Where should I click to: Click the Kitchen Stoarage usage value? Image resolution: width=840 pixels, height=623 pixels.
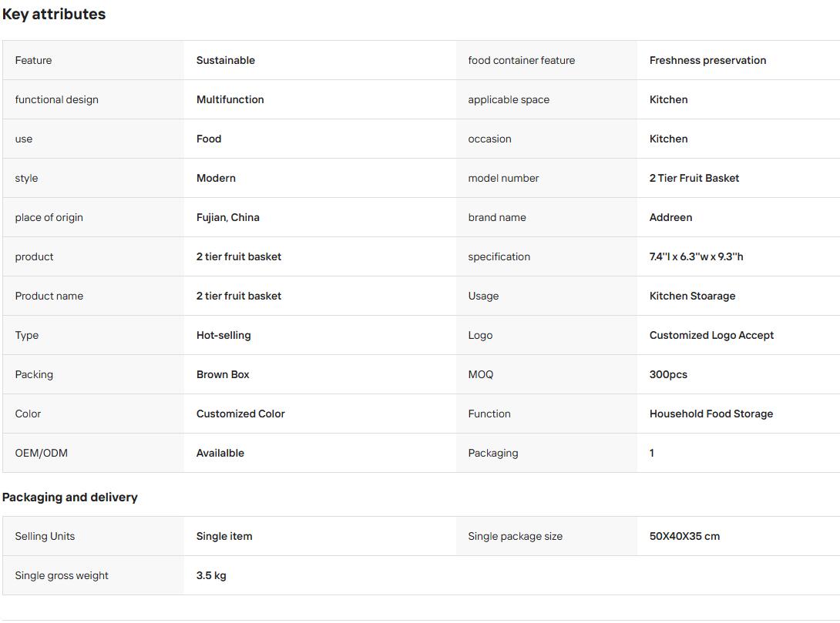point(692,296)
